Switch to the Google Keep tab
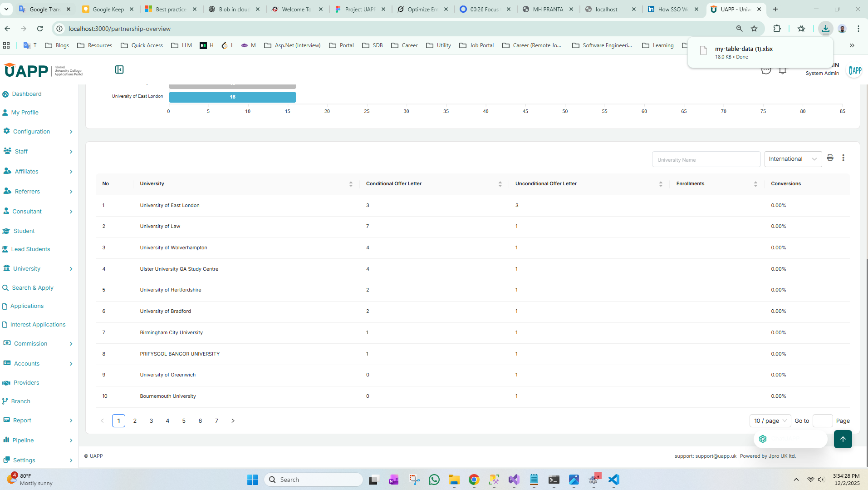The image size is (868, 490). pyautogui.click(x=108, y=9)
